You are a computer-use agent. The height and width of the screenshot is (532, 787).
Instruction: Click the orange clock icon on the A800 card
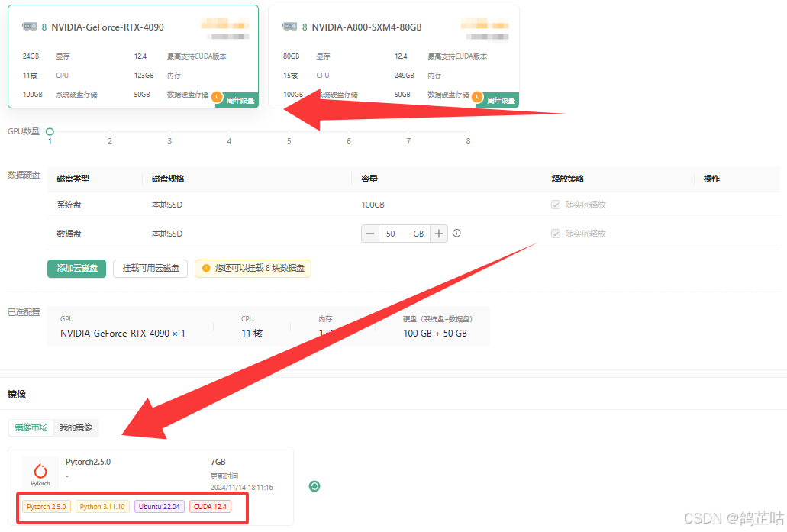pyautogui.click(x=477, y=98)
